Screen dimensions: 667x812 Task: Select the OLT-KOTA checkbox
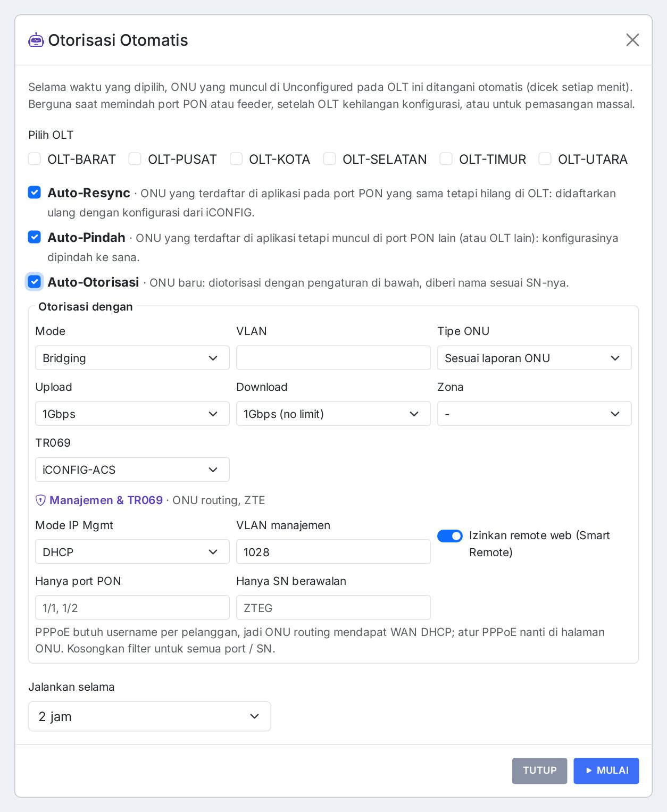coord(236,159)
